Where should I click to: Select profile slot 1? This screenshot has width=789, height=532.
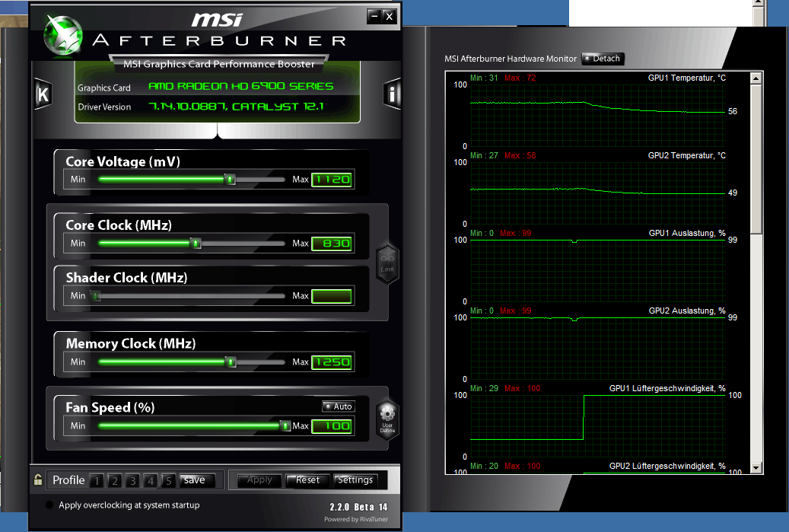coord(97,481)
